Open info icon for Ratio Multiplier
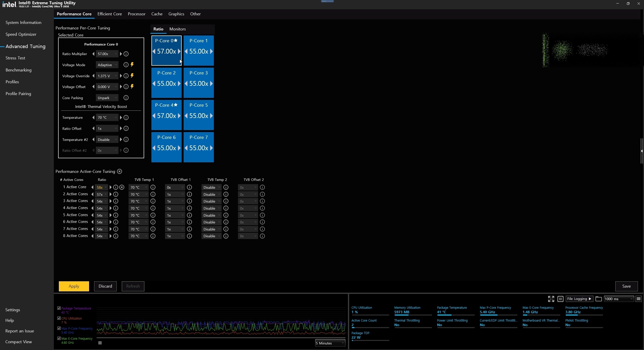Image resolution: width=644 pixels, height=350 pixels. pos(126,54)
